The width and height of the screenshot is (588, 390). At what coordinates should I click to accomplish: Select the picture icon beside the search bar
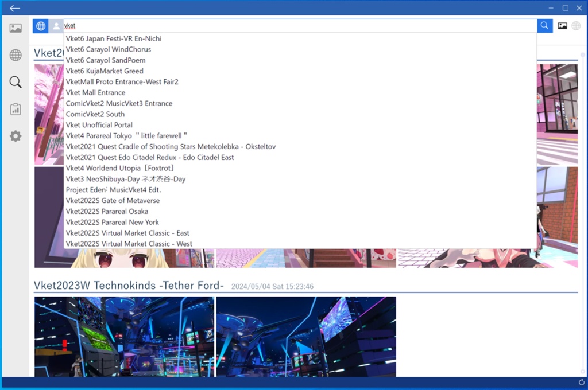[x=562, y=25]
